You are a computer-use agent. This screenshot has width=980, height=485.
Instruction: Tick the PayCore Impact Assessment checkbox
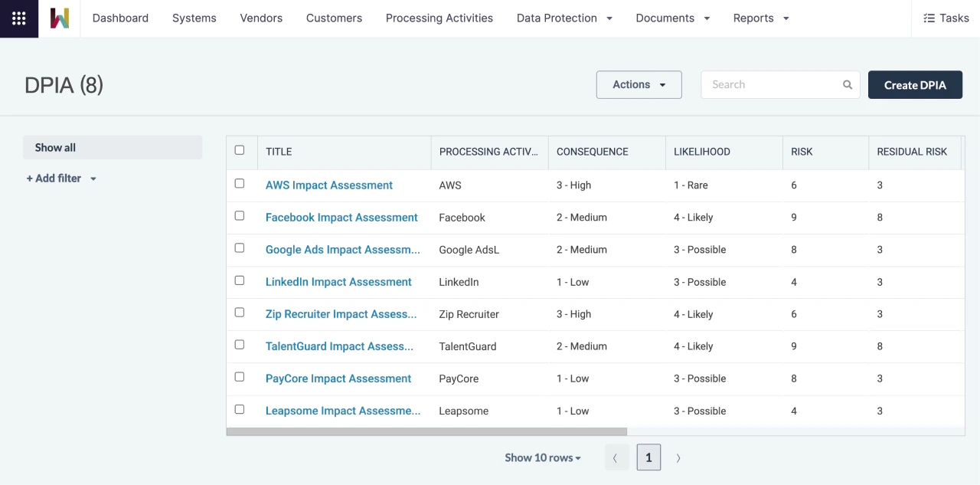(240, 377)
